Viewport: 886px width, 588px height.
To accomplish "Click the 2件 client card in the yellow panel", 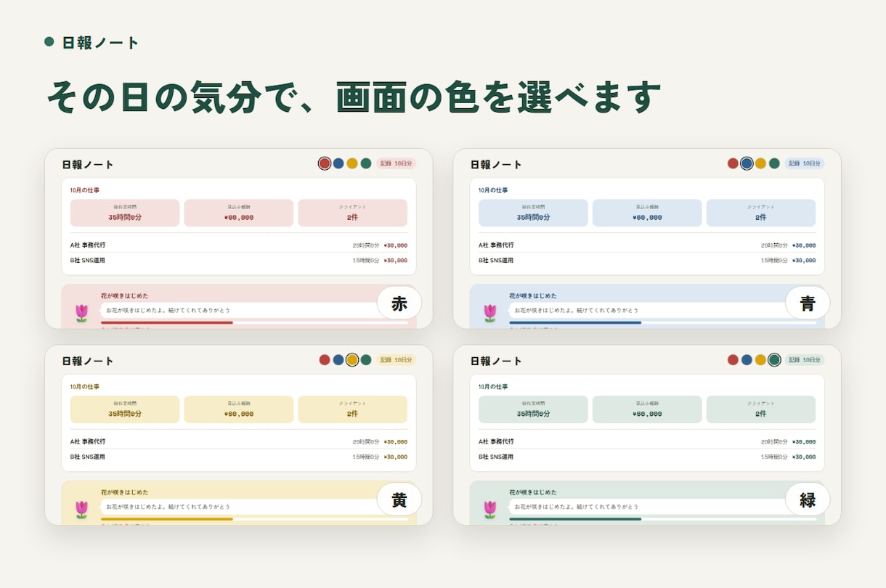I will click(x=352, y=409).
